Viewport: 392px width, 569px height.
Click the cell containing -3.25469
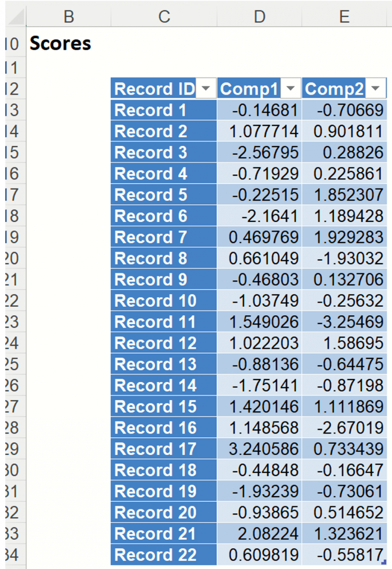tap(345, 322)
